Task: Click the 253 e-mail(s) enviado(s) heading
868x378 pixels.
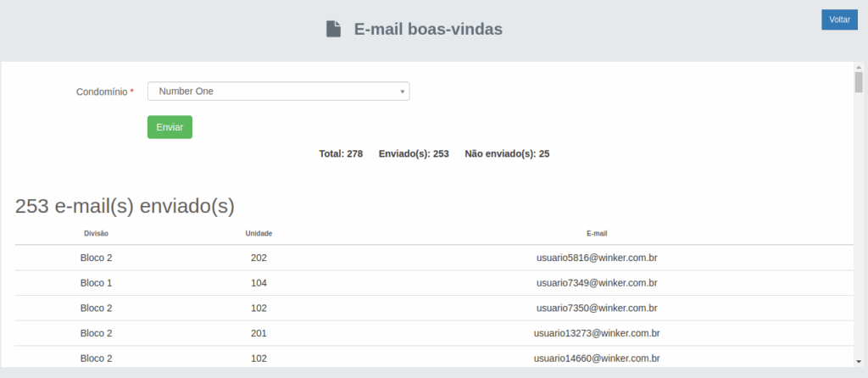Action: coord(125,207)
